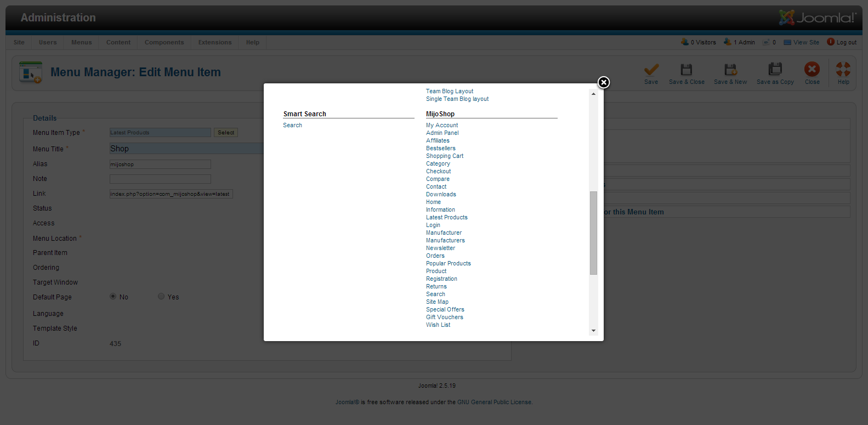The height and width of the screenshot is (425, 868).
Task: Click the red Close toolbar icon
Action: (x=812, y=69)
